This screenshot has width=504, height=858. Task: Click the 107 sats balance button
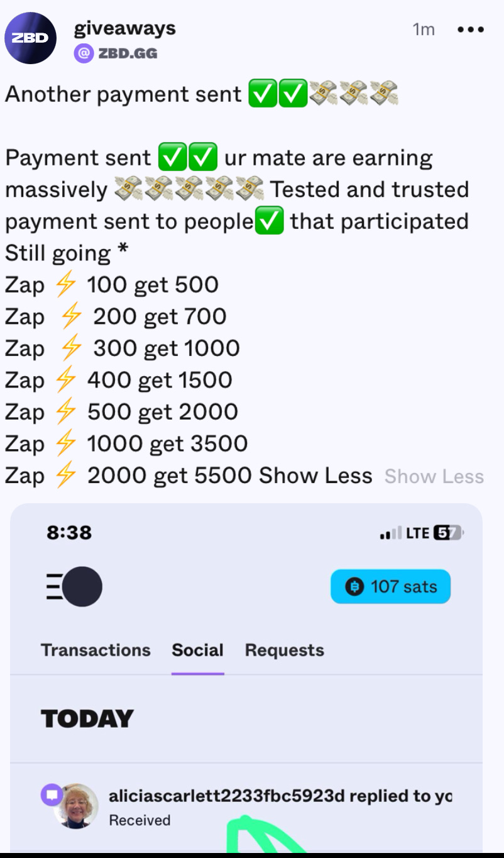[390, 587]
